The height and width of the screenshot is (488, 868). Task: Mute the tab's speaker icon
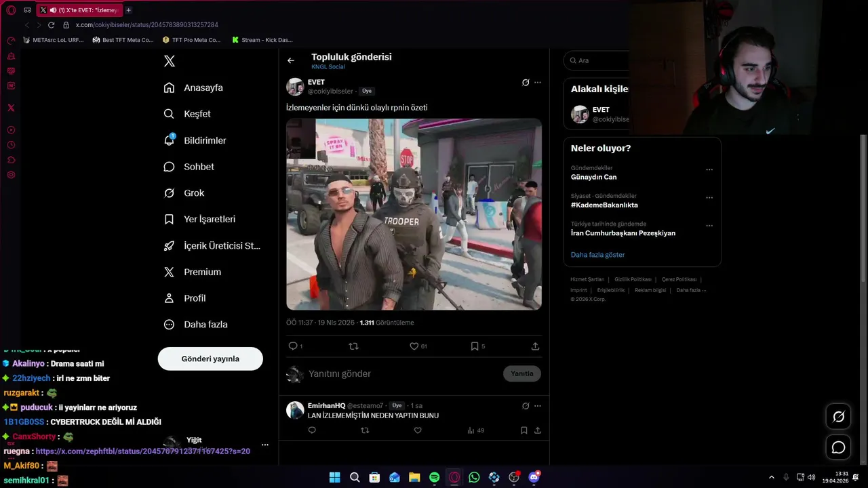pos(52,10)
